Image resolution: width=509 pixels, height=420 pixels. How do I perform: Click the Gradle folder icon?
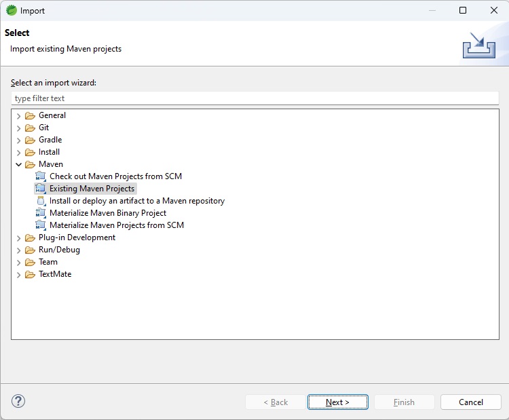(x=30, y=140)
